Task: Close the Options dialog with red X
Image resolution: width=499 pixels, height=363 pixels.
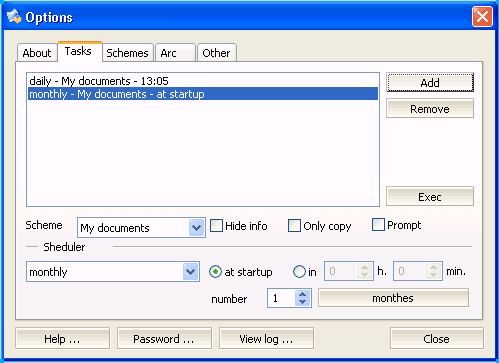Action: click(x=482, y=16)
